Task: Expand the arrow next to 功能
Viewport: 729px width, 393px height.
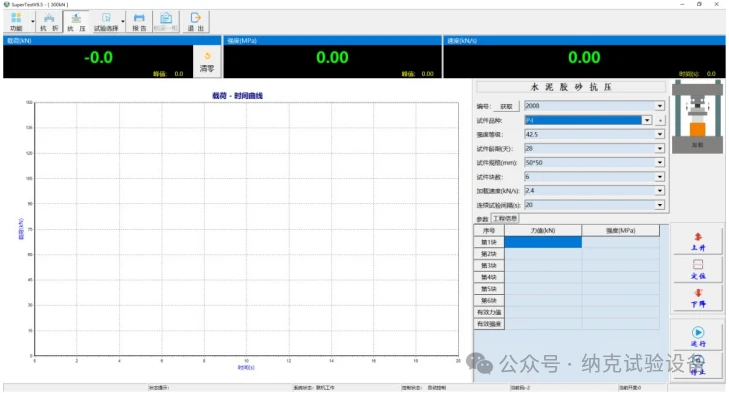Action: click(33, 22)
